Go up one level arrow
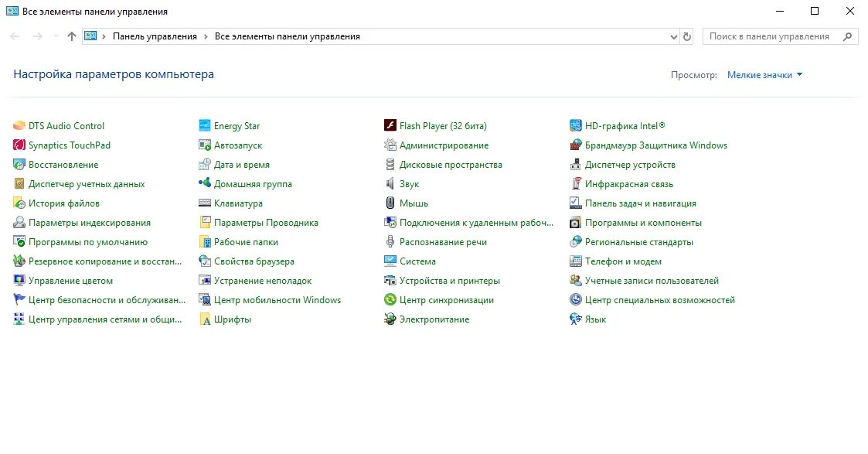868x454 pixels. 71,36
